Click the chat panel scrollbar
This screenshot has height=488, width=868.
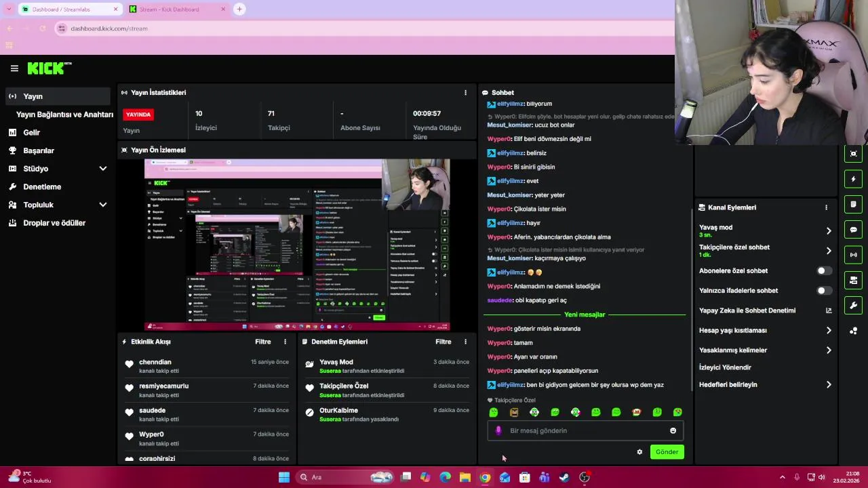pyautogui.click(x=691, y=298)
